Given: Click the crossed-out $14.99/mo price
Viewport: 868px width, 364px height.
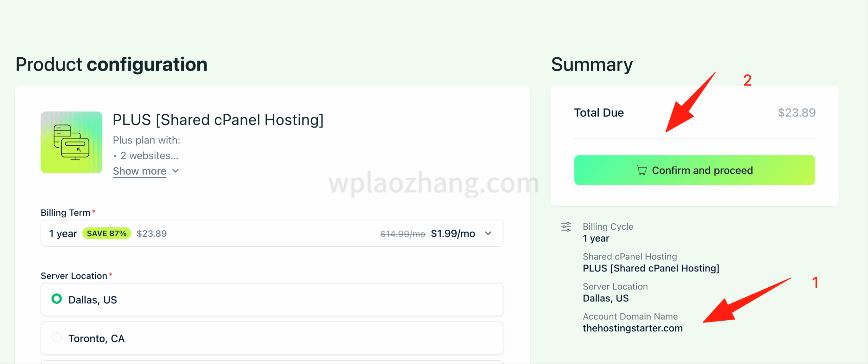Looking at the screenshot, I should pos(402,234).
